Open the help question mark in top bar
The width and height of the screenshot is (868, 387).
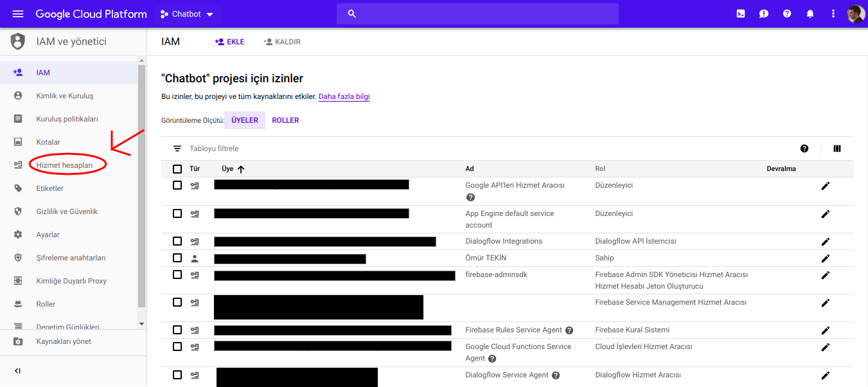coord(787,14)
